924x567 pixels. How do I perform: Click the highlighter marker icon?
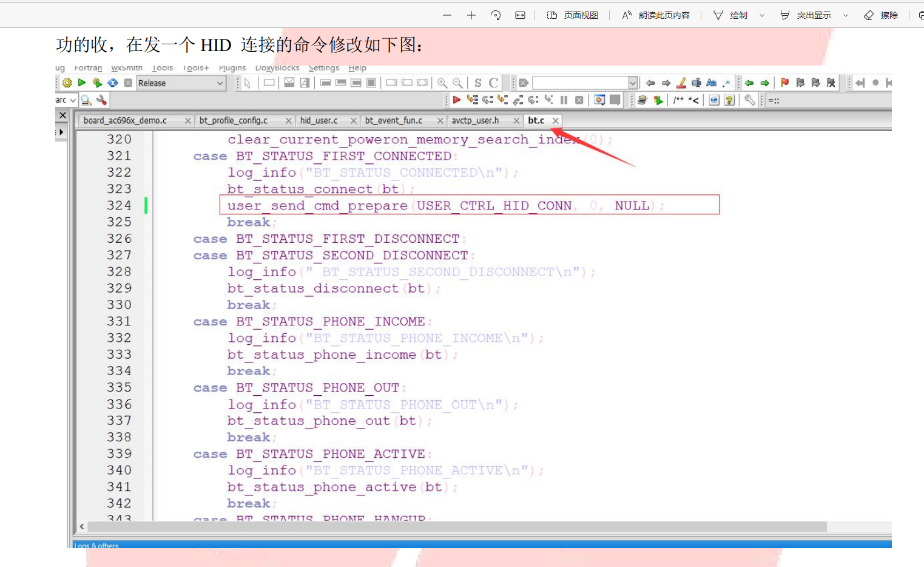pyautogui.click(x=681, y=83)
